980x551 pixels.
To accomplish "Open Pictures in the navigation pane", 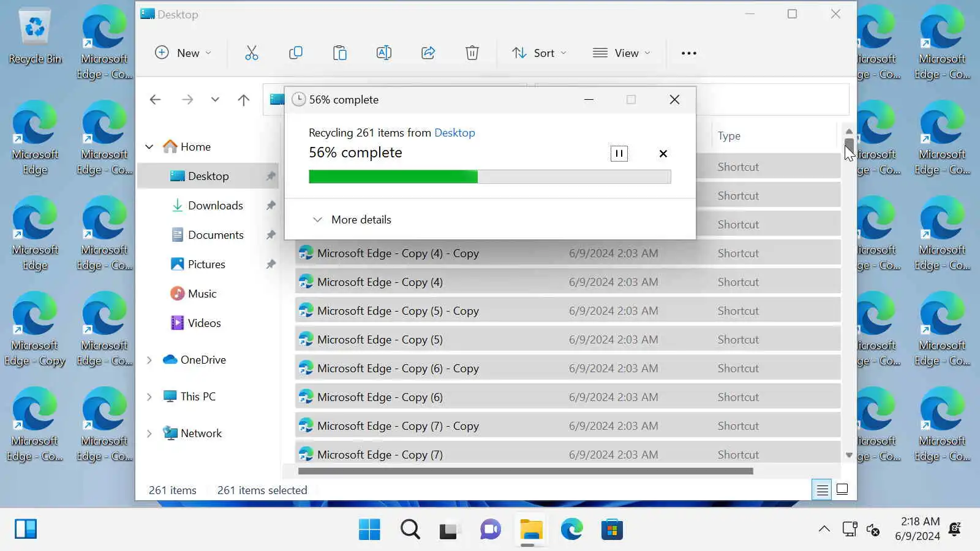I will [208, 264].
